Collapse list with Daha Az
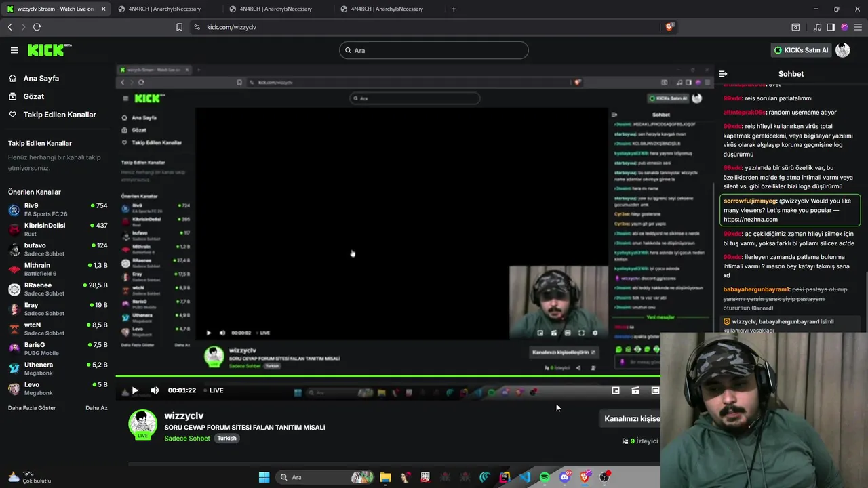The height and width of the screenshot is (488, 868). click(x=96, y=408)
